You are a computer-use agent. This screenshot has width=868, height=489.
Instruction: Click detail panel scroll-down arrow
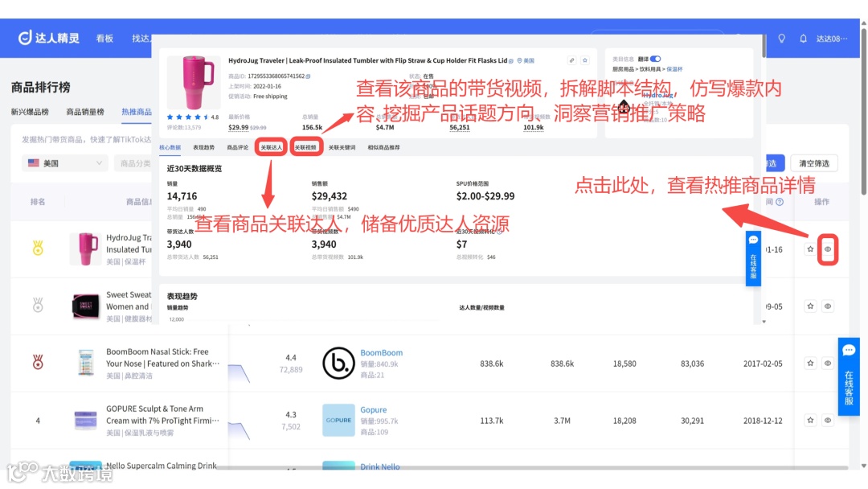click(764, 322)
